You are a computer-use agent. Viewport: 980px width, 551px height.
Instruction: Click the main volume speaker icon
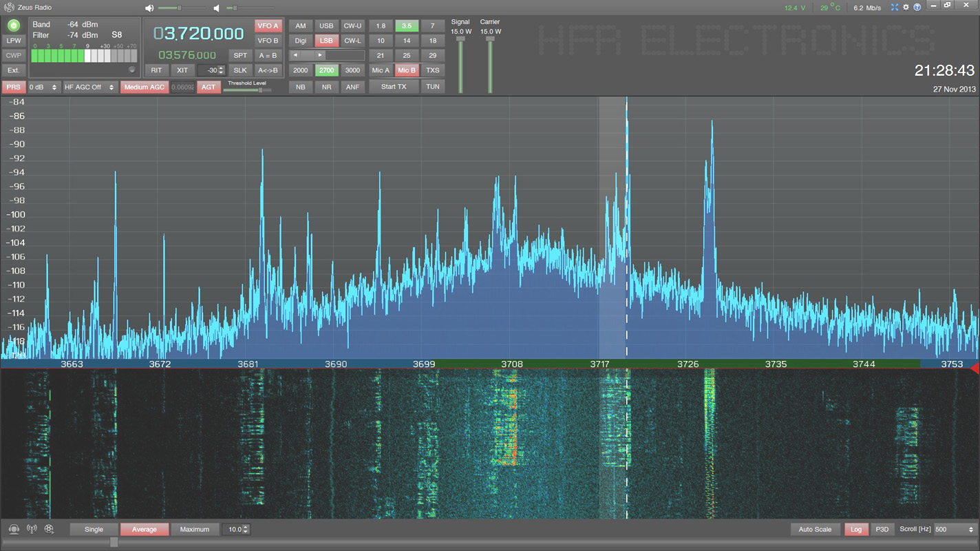pos(150,8)
